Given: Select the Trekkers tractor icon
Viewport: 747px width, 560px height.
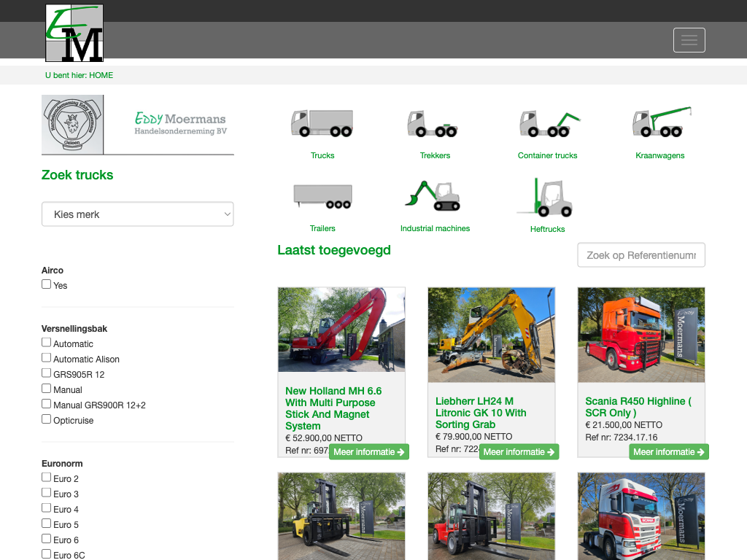Looking at the screenshot, I should tap(435, 123).
